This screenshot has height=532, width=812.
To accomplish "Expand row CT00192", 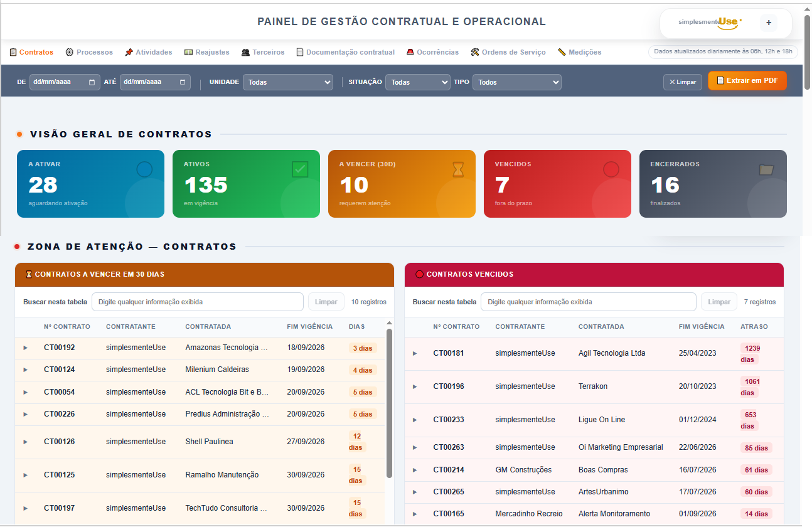I will click(26, 348).
